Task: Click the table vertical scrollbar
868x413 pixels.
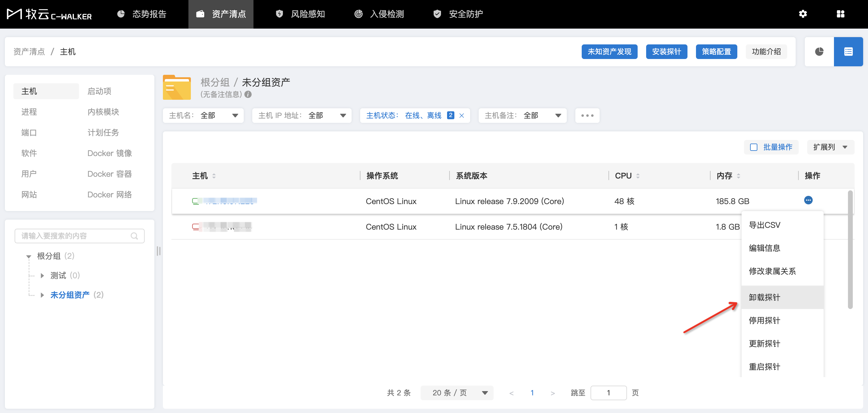Action: click(x=850, y=249)
